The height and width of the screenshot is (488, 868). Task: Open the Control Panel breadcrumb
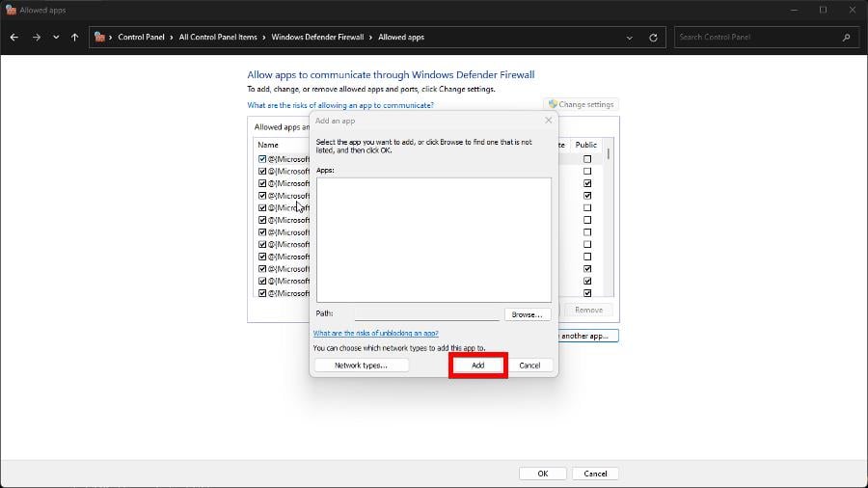(x=141, y=37)
